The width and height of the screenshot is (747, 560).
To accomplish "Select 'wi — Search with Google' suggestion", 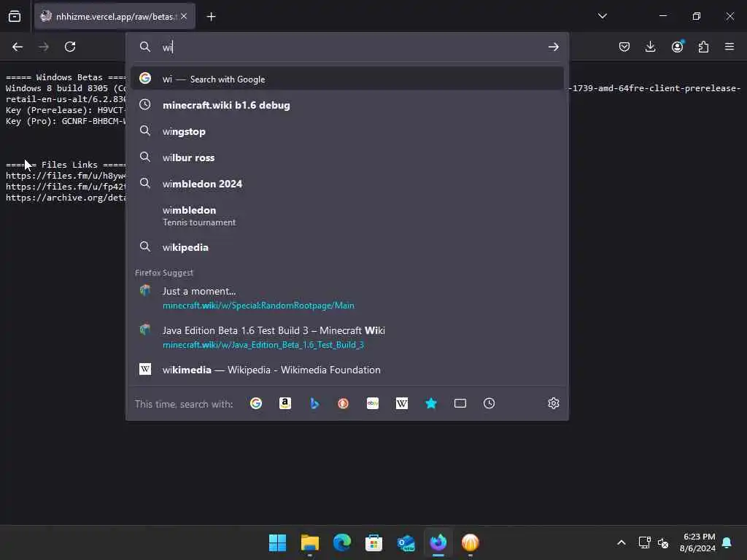I will pyautogui.click(x=347, y=79).
